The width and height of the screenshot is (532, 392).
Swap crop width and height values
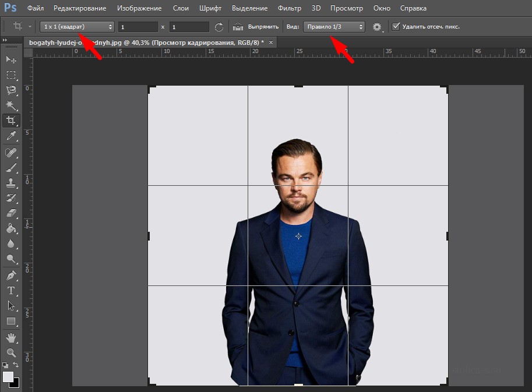[x=219, y=27]
